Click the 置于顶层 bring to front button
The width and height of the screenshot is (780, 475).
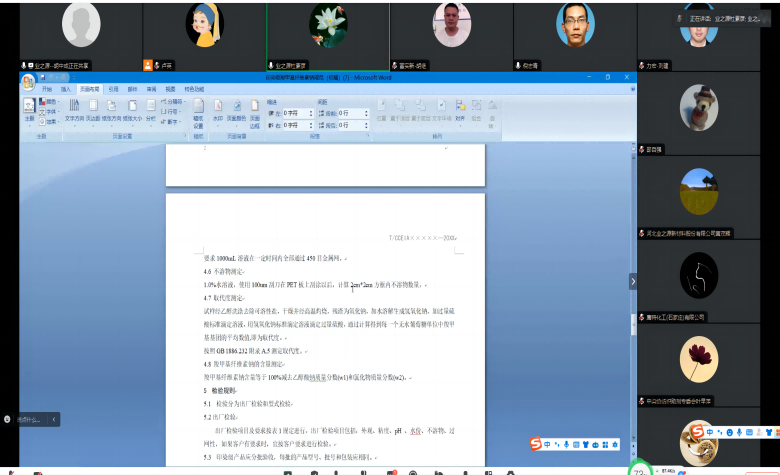point(400,110)
